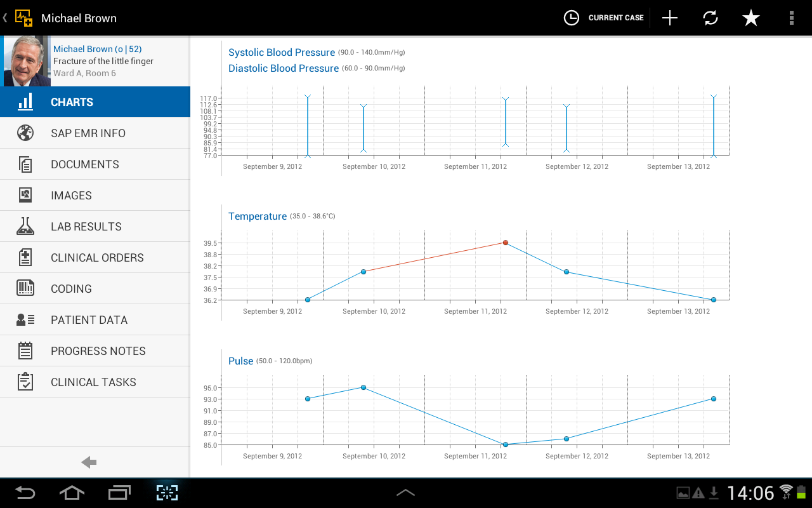
Task: Click the Progress Notes notepad icon
Action: (25, 351)
